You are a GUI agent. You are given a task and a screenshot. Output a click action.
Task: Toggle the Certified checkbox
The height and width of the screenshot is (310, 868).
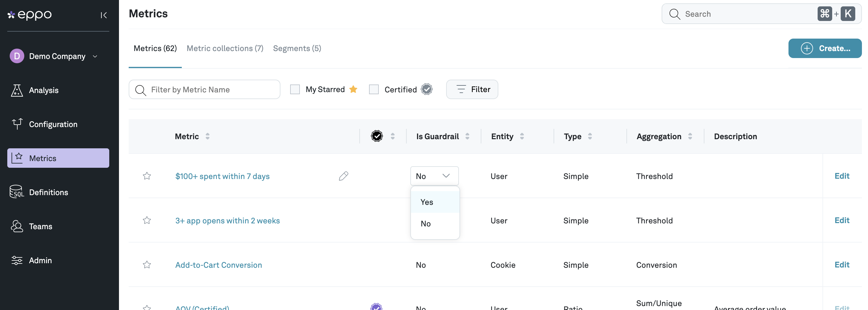(374, 89)
